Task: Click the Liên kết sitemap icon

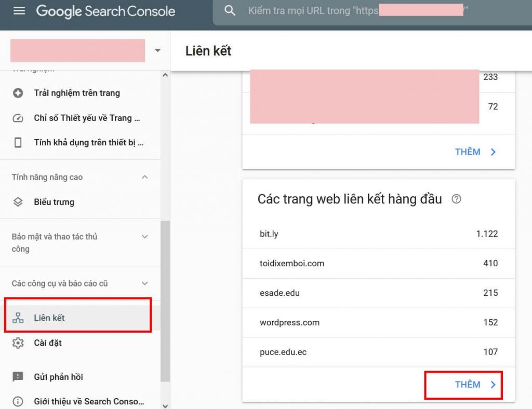Action: (x=18, y=318)
